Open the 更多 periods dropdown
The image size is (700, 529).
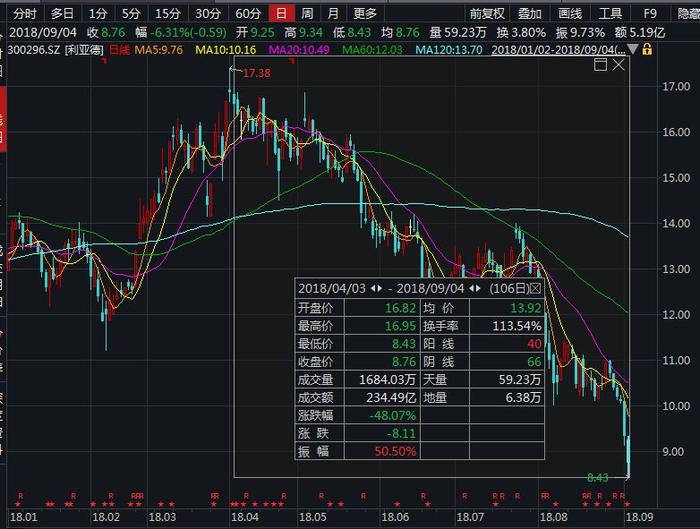pyautogui.click(x=366, y=13)
